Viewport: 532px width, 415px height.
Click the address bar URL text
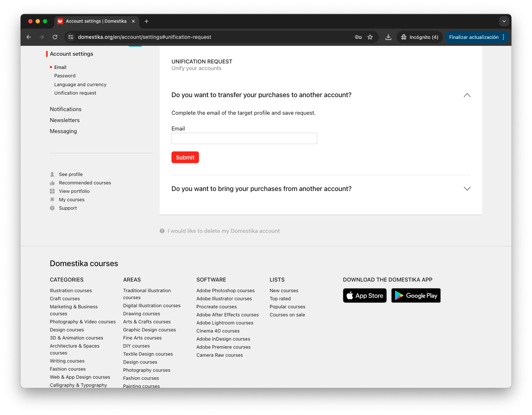pos(144,37)
